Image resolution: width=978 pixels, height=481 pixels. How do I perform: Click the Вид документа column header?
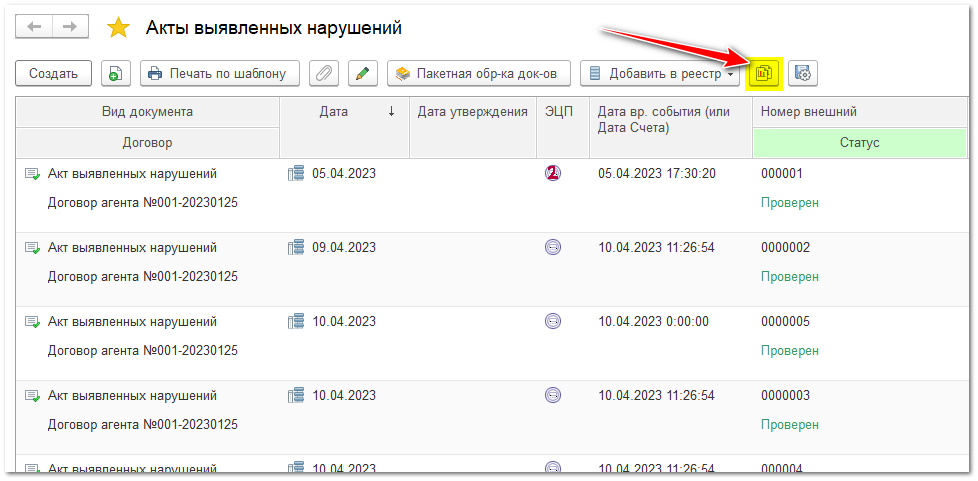coord(147,112)
